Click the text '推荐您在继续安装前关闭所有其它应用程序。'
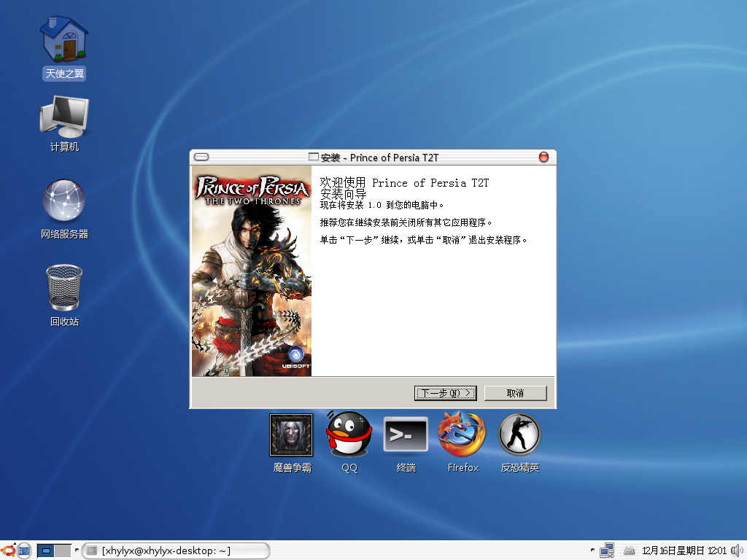 [406, 222]
